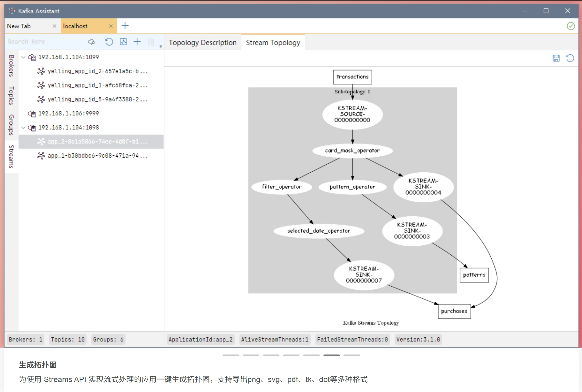Minimize the Kafka Assistant window
This screenshot has width=582, height=392.
pos(525,11)
